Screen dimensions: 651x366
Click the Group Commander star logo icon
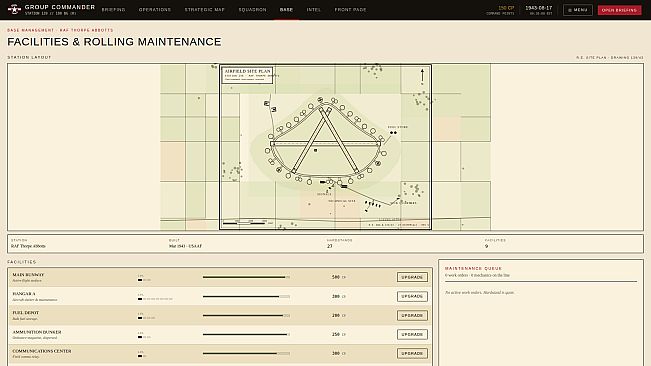(x=14, y=9)
